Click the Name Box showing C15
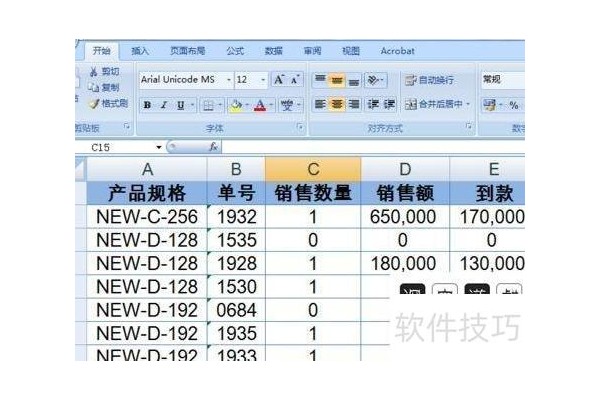600x400 pixels. click(x=115, y=147)
